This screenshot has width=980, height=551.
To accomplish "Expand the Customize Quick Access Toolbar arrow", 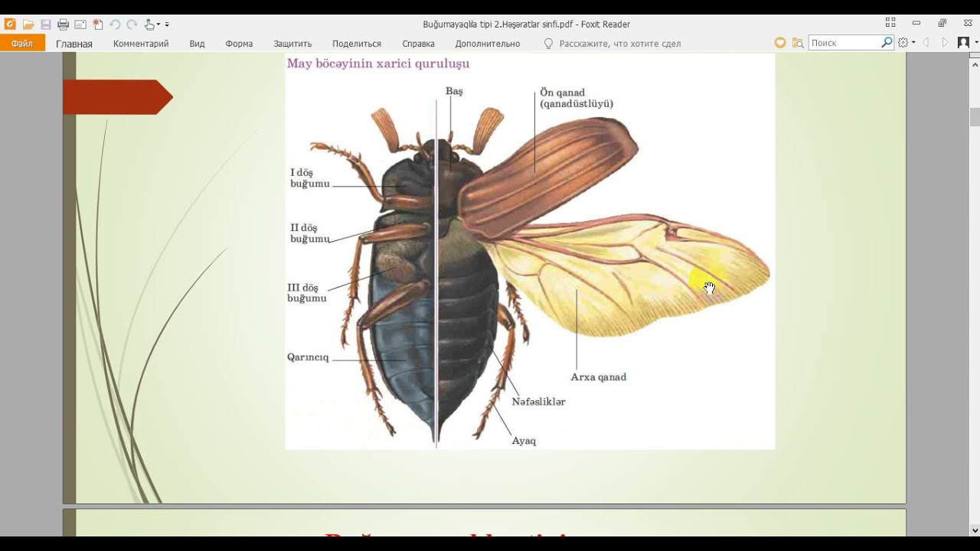I will 167,24.
